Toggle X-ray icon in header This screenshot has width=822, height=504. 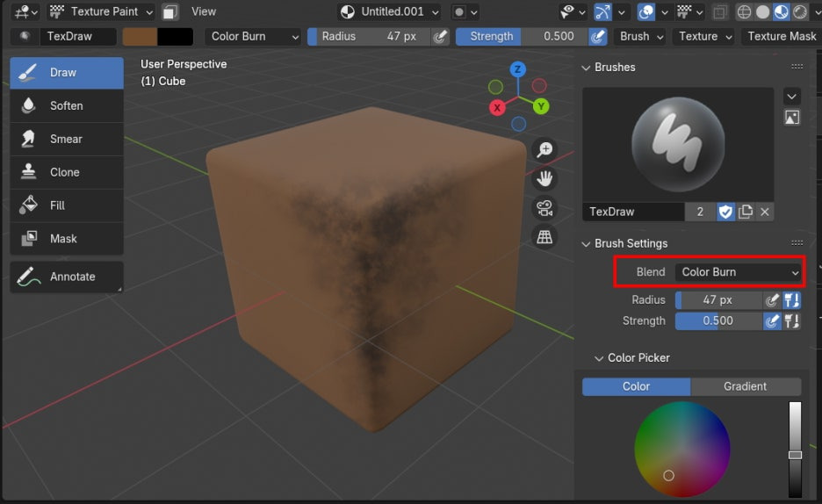click(x=720, y=11)
